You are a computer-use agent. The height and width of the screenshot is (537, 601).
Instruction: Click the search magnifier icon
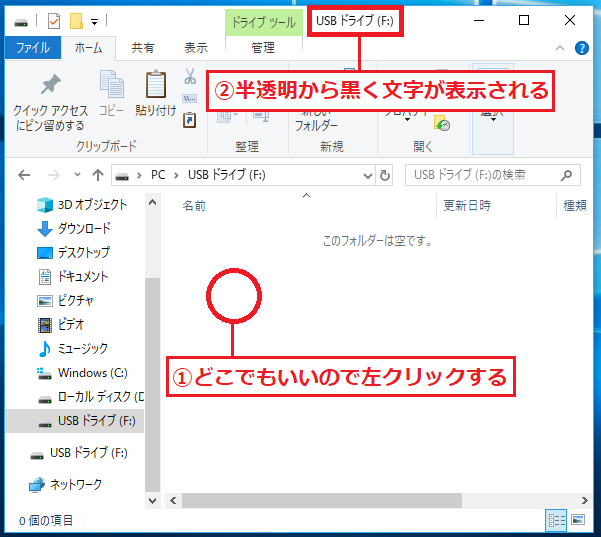click(566, 176)
